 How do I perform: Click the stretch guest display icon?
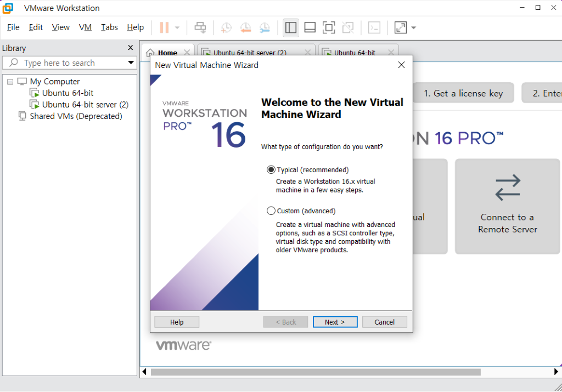[x=400, y=27]
